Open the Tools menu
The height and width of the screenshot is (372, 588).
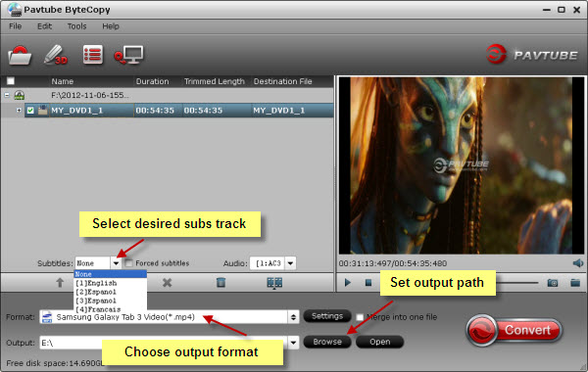point(76,26)
